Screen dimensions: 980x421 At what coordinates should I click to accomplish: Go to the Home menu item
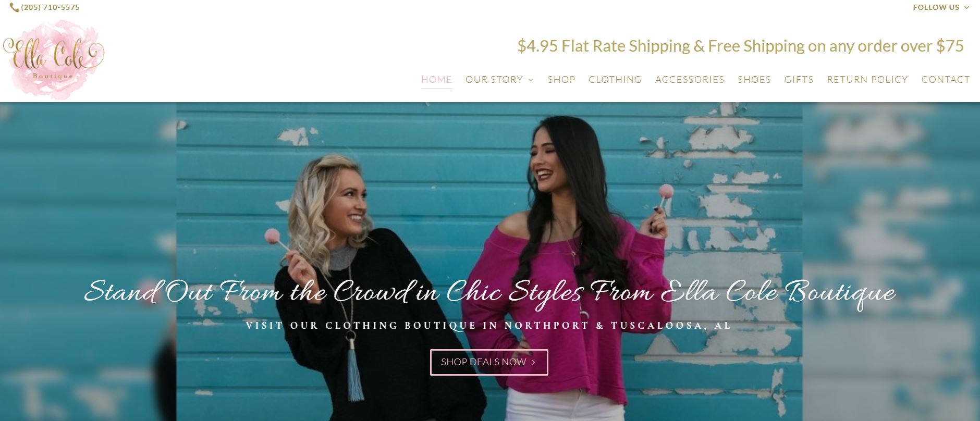[436, 80]
